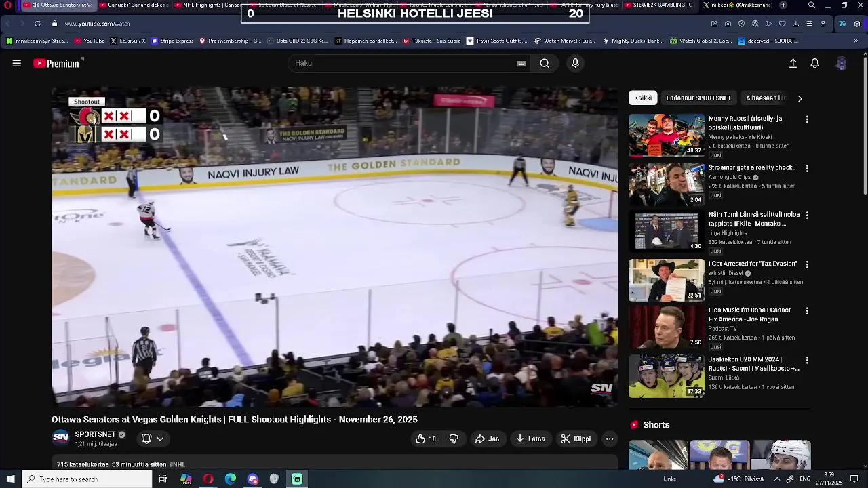The image size is (868, 488).
Task: Switch to Canucks' Garland dekes browser tab
Action: [x=134, y=5]
